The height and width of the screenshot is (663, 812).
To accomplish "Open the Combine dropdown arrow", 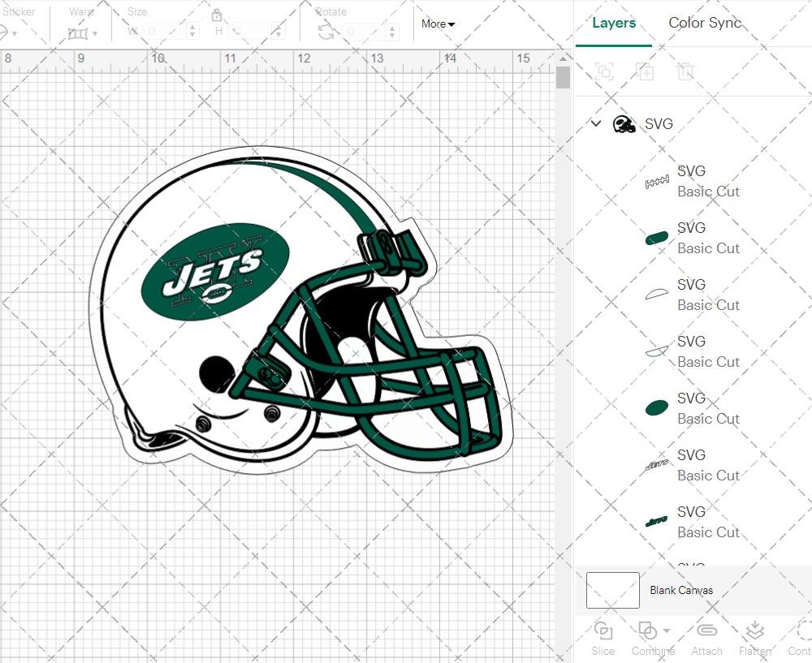I will (667, 631).
